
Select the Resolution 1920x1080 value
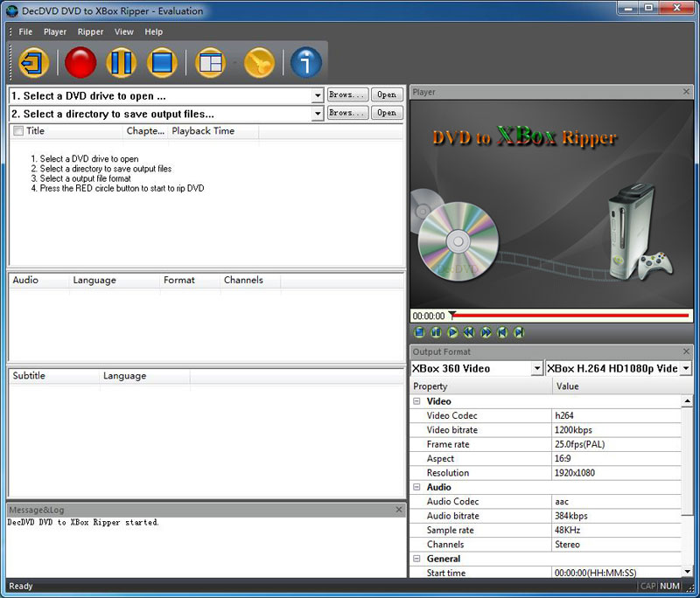(x=616, y=473)
